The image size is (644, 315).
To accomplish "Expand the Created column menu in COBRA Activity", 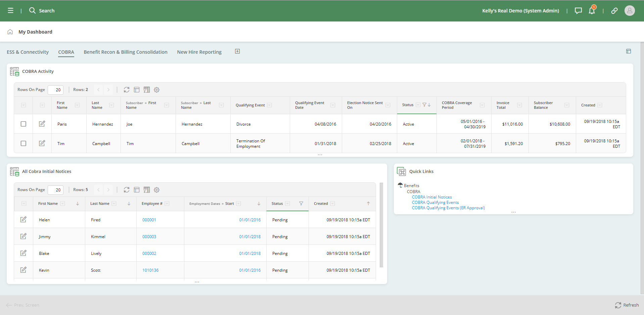I will click(x=600, y=105).
